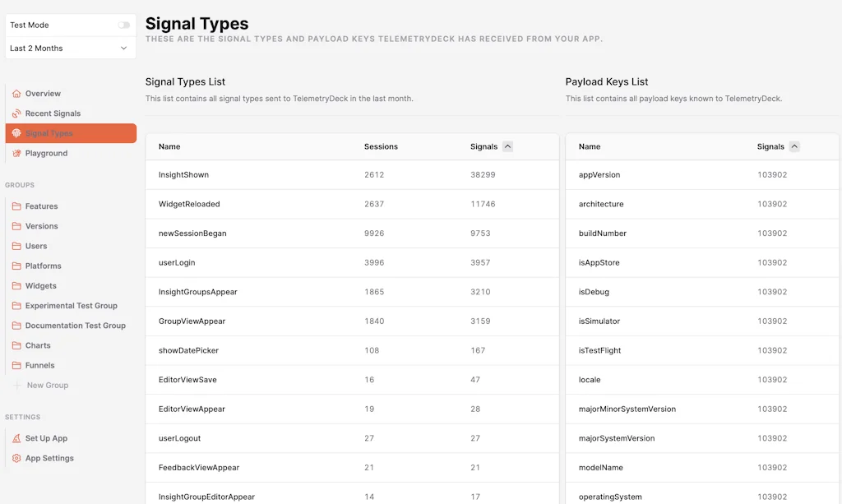The image size is (842, 504).
Task: Click the Overview home icon
Action: pyautogui.click(x=16, y=94)
